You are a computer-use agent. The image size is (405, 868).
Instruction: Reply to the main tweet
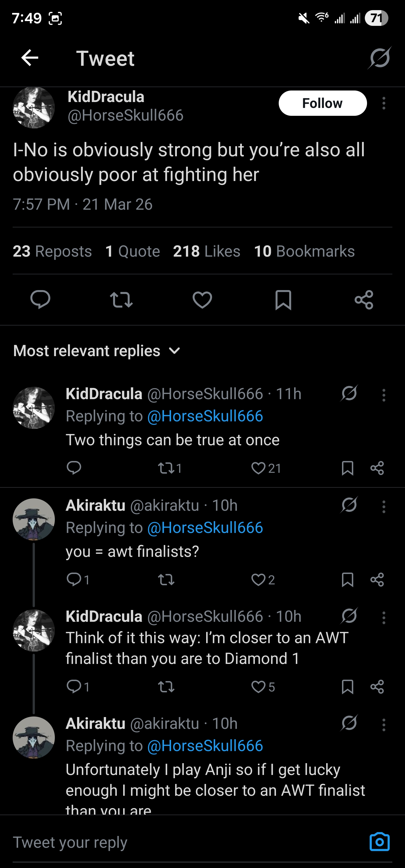(40, 299)
